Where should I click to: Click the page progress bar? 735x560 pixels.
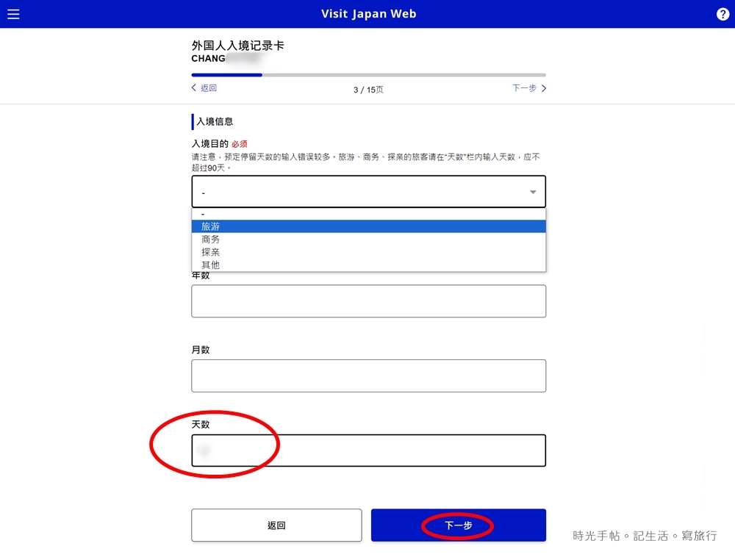368,75
